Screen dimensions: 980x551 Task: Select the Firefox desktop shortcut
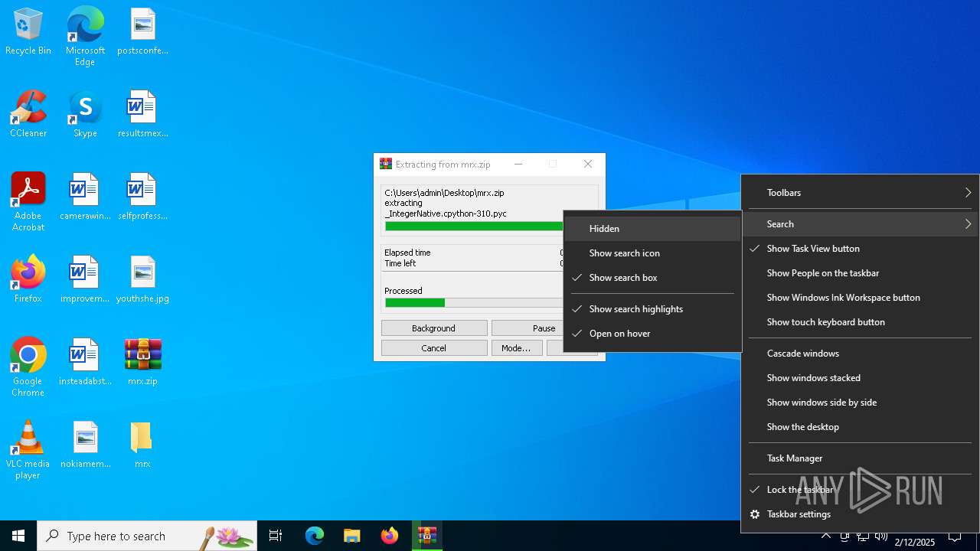[28, 280]
